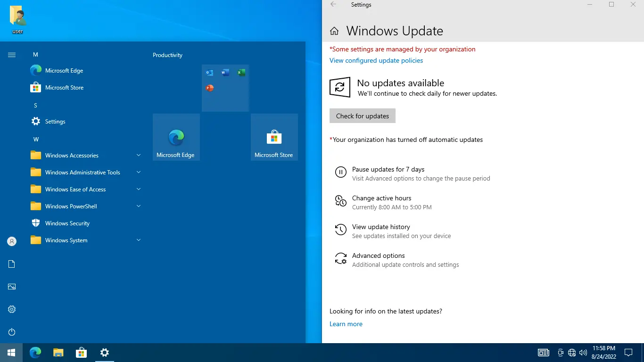Jump to letter S app list header
This screenshot has height=362, width=644.
coord(35,106)
